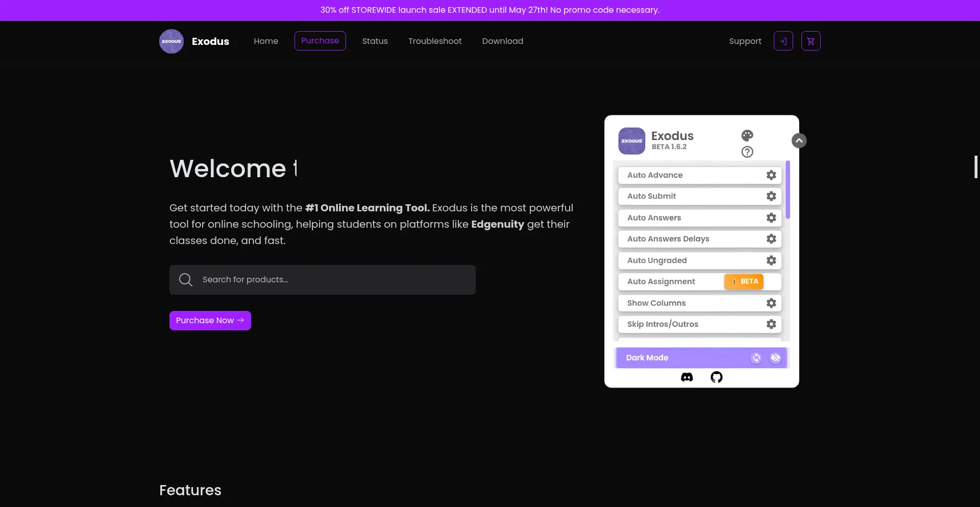The image size is (980, 507).
Task: Click the refresh icon in Dark Mode bar
Action: tap(756, 358)
